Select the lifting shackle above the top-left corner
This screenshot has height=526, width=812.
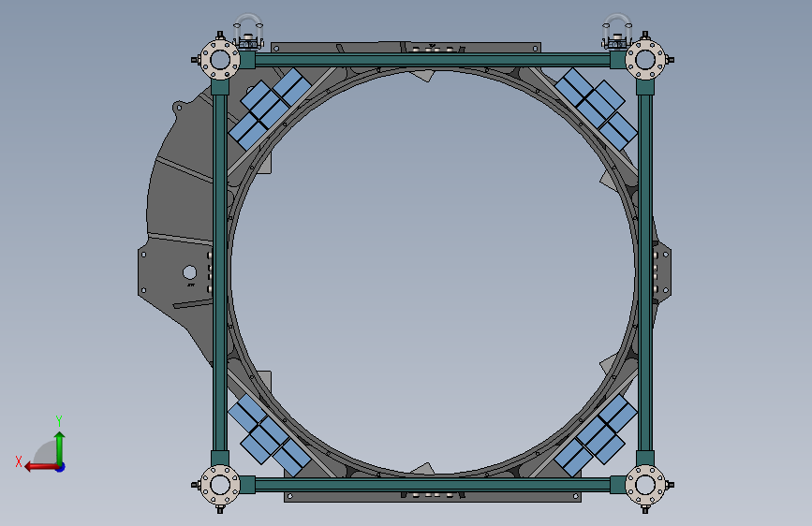(248, 30)
